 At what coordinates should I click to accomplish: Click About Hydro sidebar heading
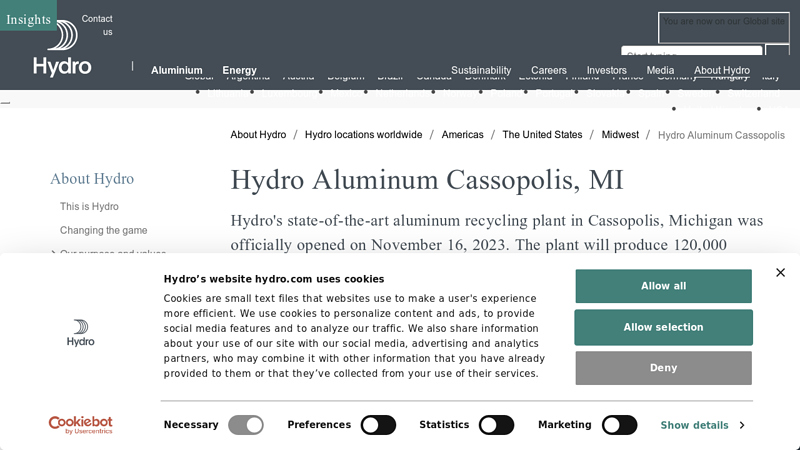pos(92,179)
